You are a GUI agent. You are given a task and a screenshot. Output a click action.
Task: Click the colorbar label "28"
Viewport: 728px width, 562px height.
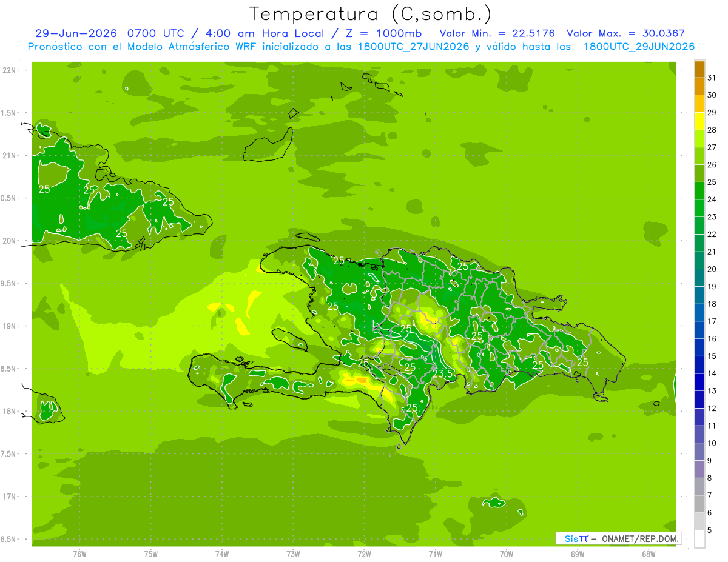click(x=712, y=130)
